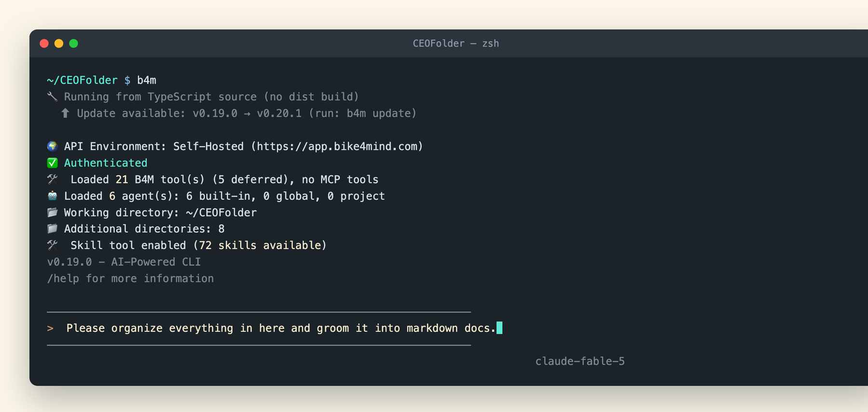Image resolution: width=868 pixels, height=412 pixels.
Task: Click the CEOFolder — zsh window title
Action: (x=456, y=43)
